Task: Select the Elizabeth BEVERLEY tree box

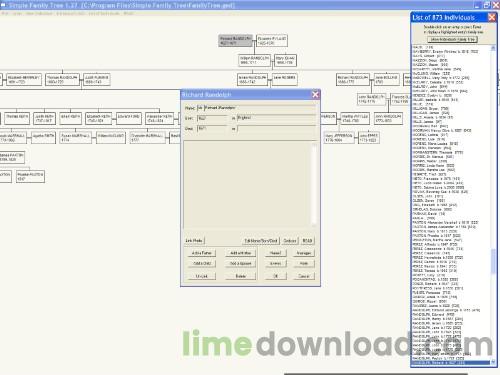Action: (24, 80)
